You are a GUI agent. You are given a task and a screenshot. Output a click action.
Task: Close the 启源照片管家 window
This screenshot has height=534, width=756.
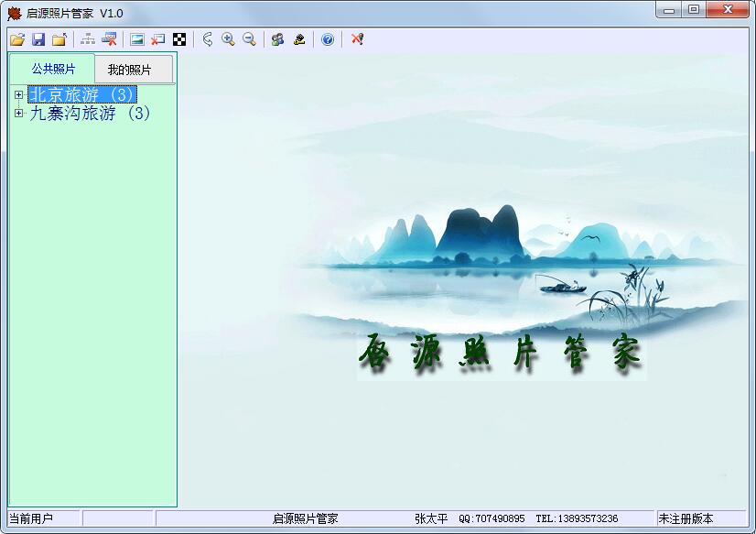click(728, 10)
